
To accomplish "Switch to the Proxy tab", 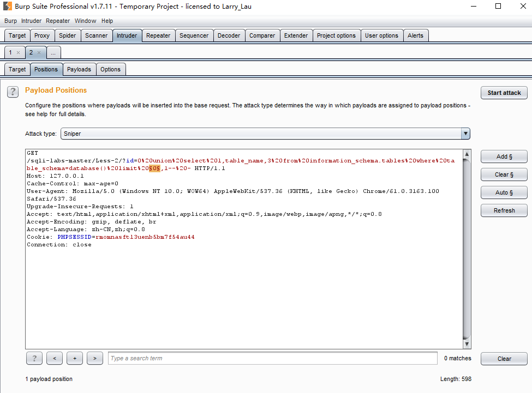I will (42, 35).
